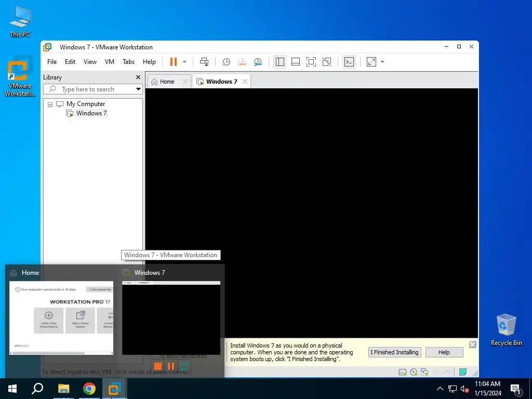Take a snapshot of this virtual machine
Screen dimensions: 532x399
tap(226, 62)
